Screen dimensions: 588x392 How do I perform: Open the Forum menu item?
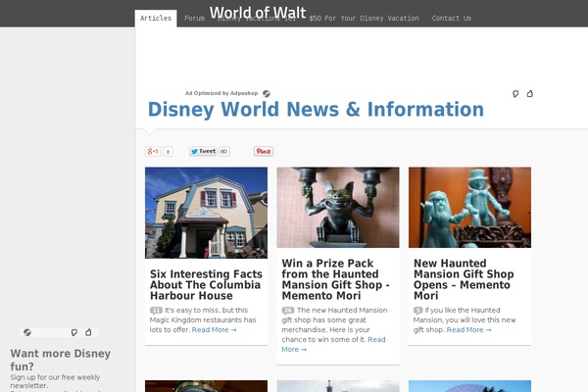pos(194,18)
